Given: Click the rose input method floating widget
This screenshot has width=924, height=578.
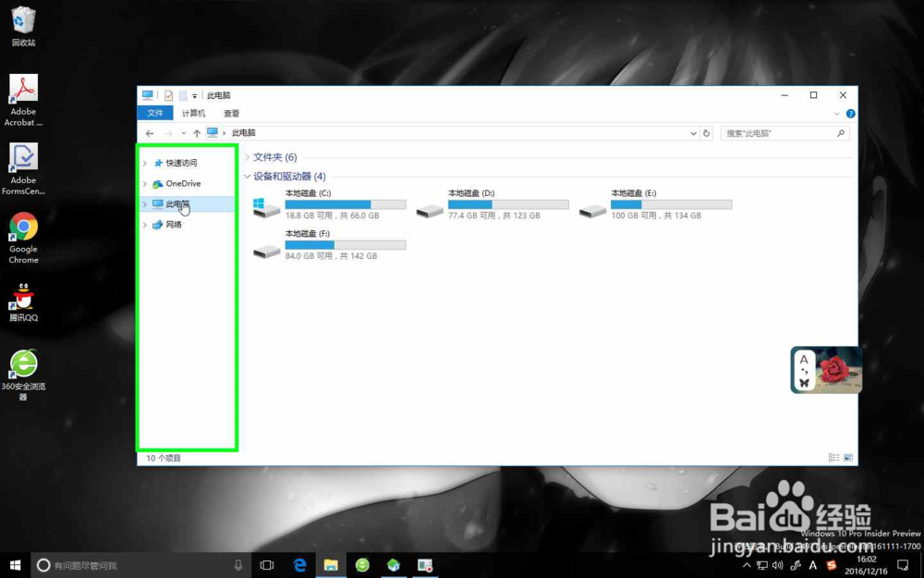Looking at the screenshot, I should point(826,370).
